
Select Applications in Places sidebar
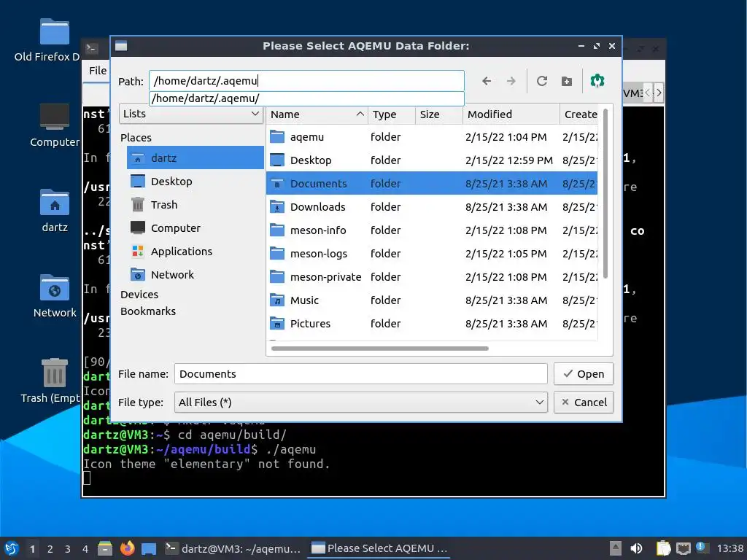(196, 251)
